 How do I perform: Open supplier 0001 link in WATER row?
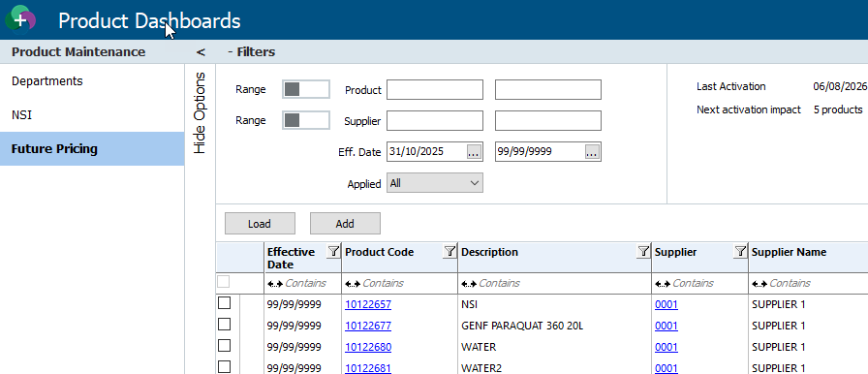(666, 347)
